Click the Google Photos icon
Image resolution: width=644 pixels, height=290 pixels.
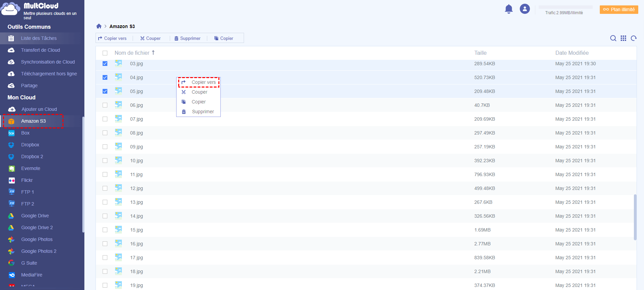point(11,239)
